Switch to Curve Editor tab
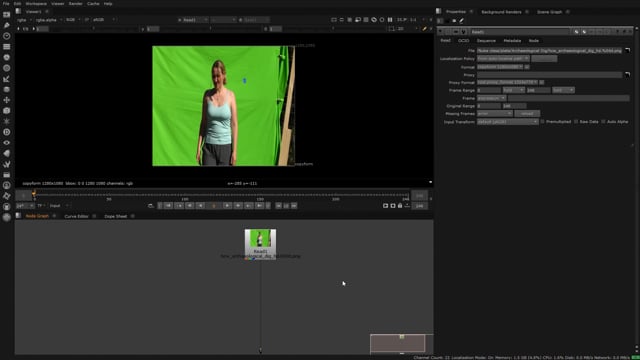 coord(76,216)
